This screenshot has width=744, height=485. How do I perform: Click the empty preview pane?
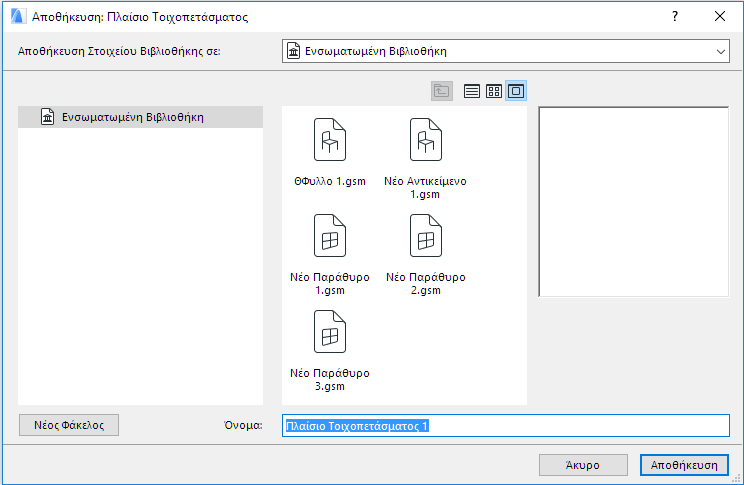(634, 202)
